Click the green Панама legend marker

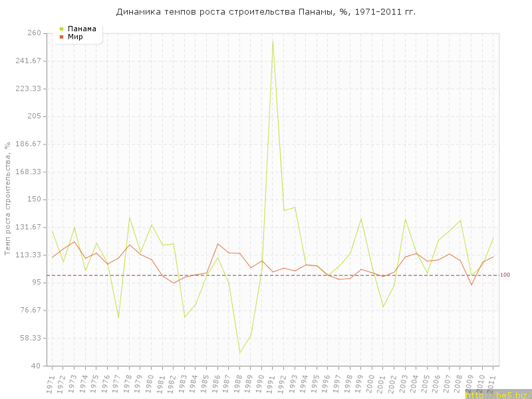point(61,29)
